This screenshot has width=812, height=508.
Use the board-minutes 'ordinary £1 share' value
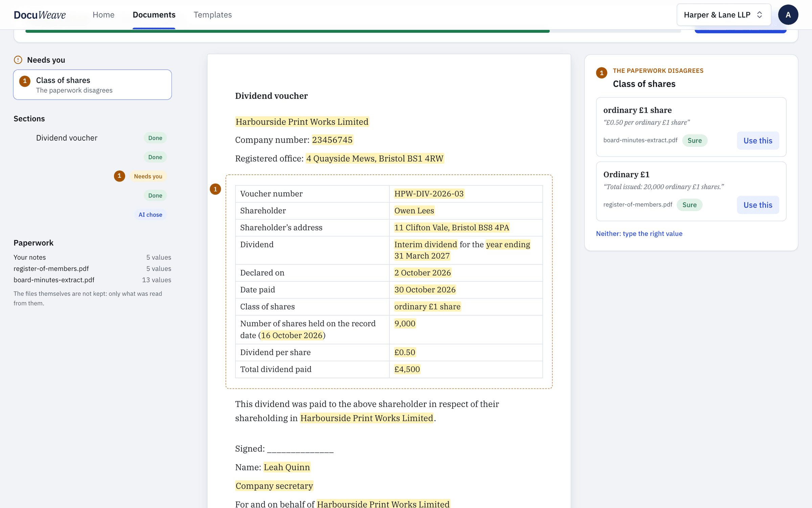pos(758,141)
